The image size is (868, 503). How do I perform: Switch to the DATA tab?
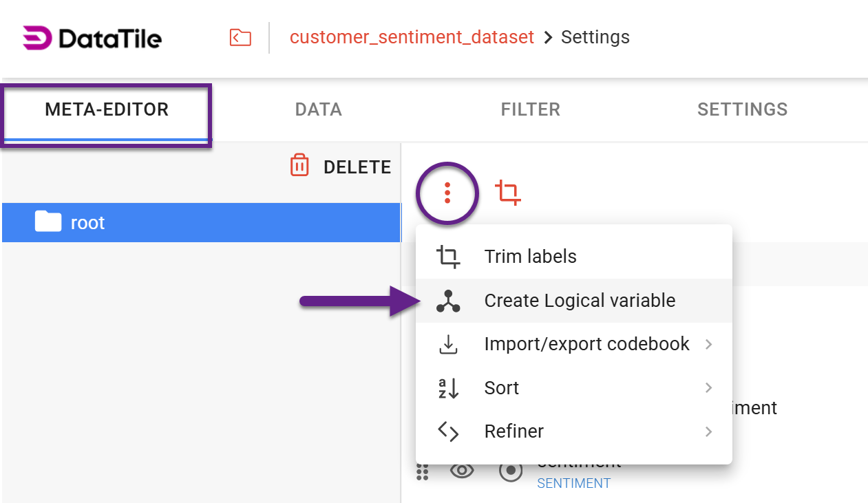click(318, 109)
